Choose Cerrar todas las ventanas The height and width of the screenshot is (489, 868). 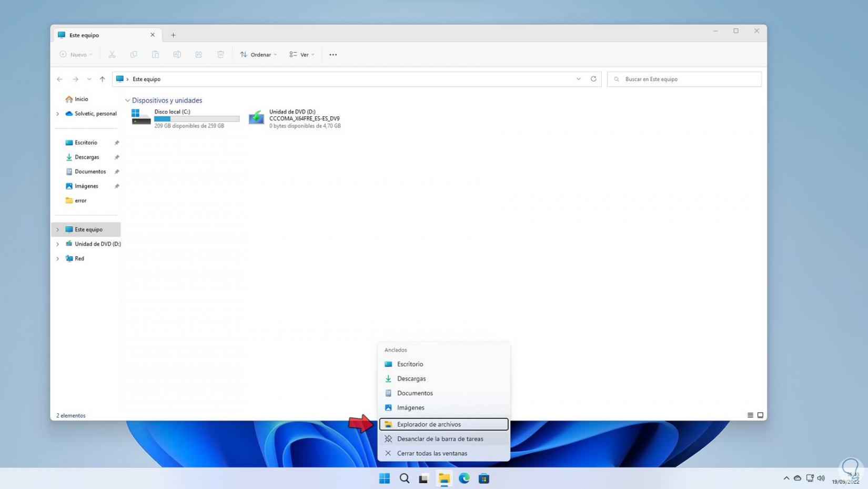click(x=443, y=453)
